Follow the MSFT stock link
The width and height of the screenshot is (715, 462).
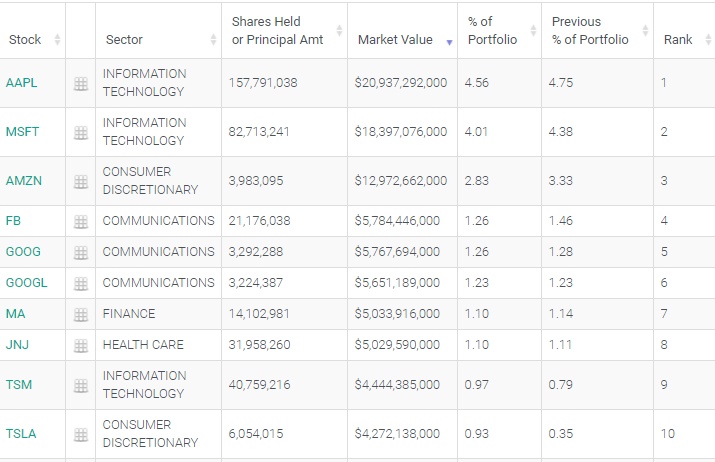(22, 132)
